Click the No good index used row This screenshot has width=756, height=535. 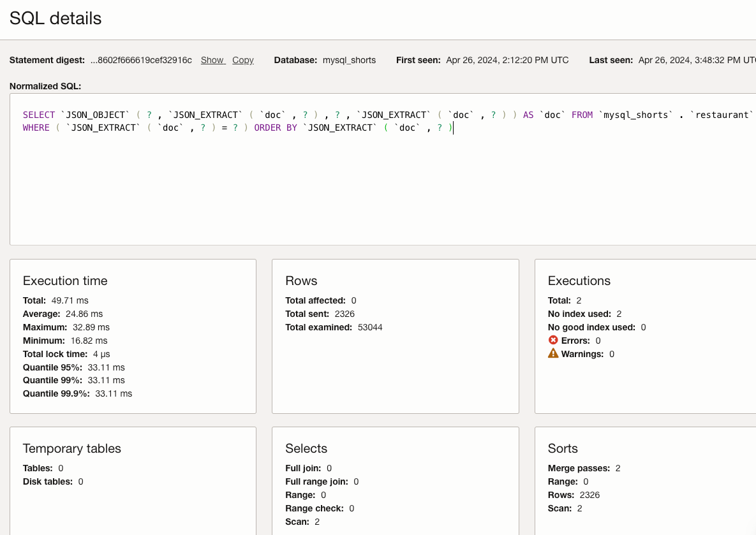597,327
